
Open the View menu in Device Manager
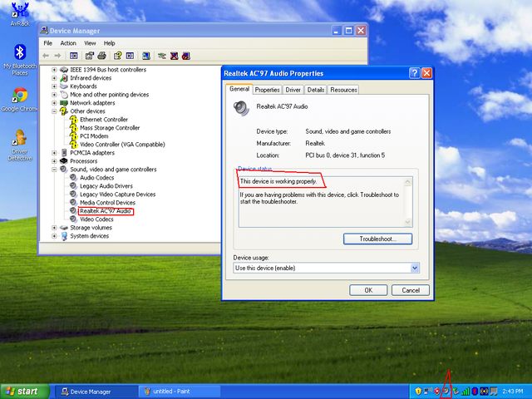pyautogui.click(x=90, y=43)
